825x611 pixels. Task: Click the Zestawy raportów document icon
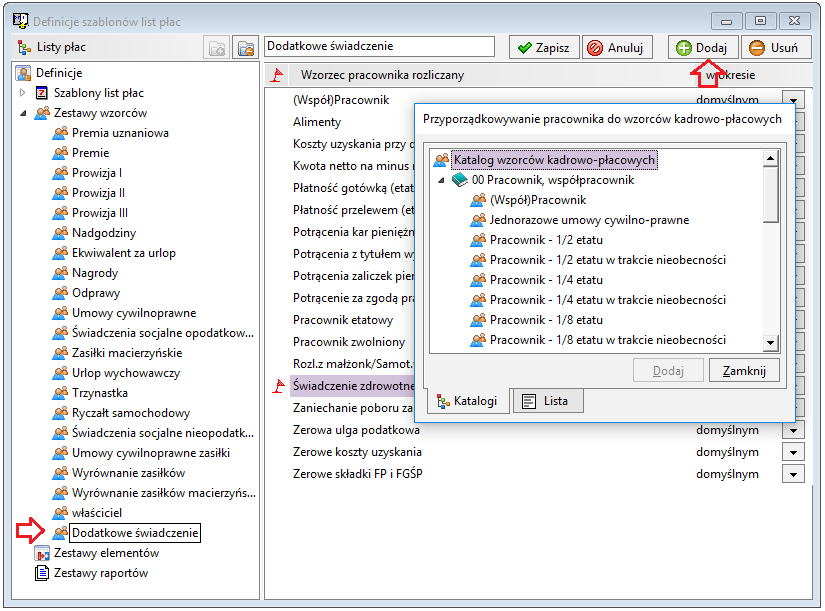tap(42, 573)
